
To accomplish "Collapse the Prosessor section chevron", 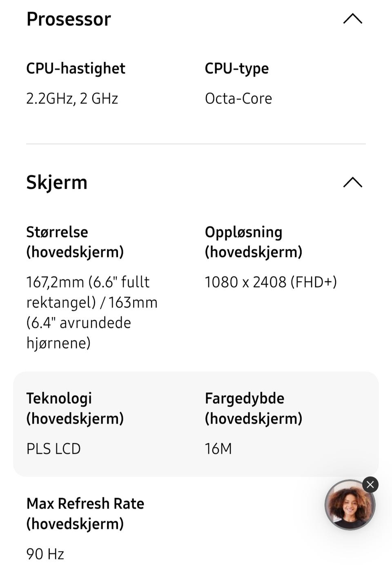I will 353,19.
